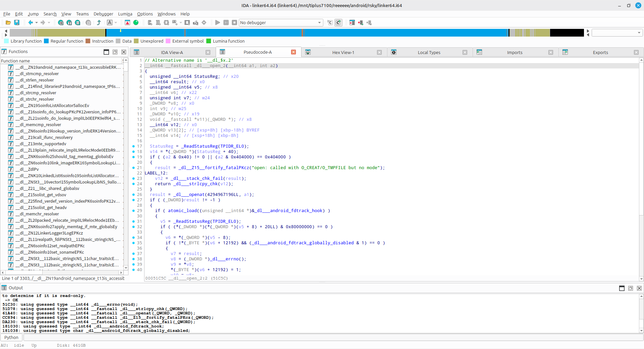This screenshot has height=349, width=644.
Task: Click the green circle toolbar icon
Action: [x=136, y=22]
